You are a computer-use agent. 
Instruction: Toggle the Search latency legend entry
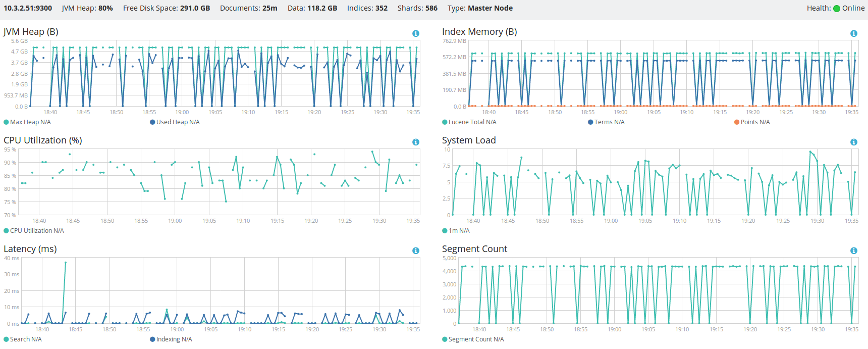pyautogui.click(x=23, y=339)
